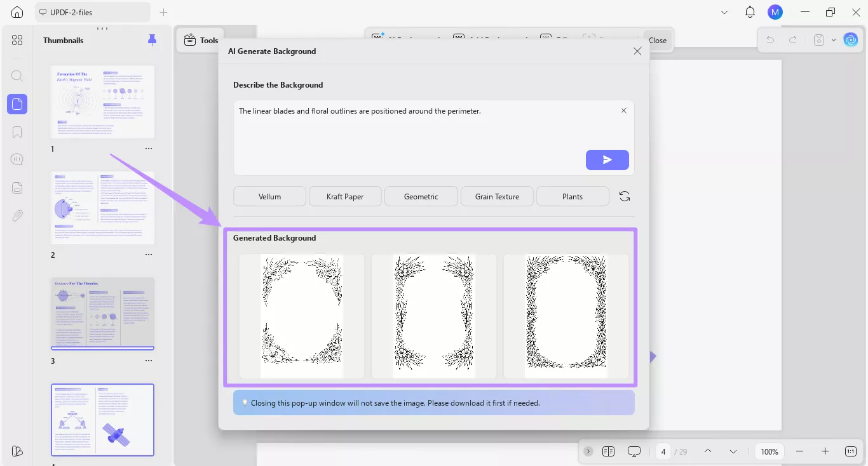Switch to the UPDF-2-files tab
Image resolution: width=868 pixels, height=466 pixels.
point(93,12)
